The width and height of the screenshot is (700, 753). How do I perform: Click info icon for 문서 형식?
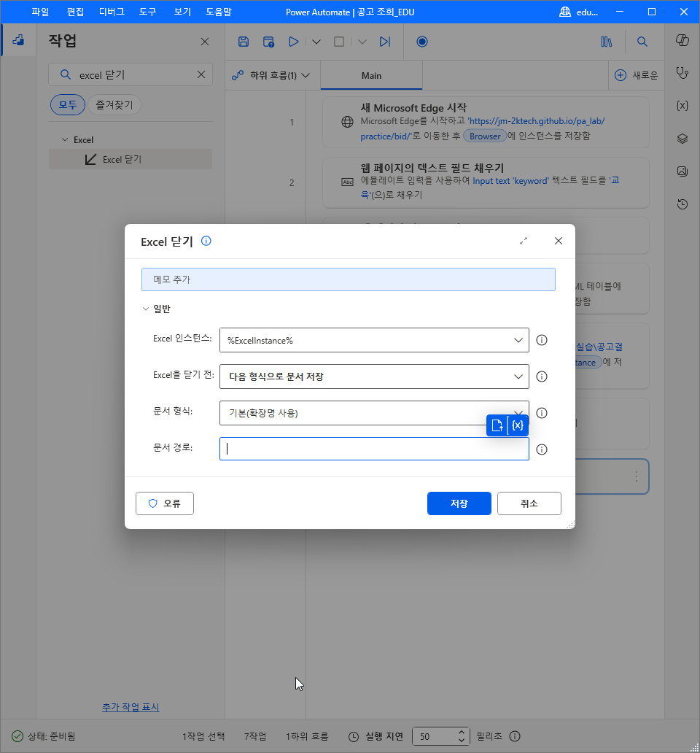point(542,413)
